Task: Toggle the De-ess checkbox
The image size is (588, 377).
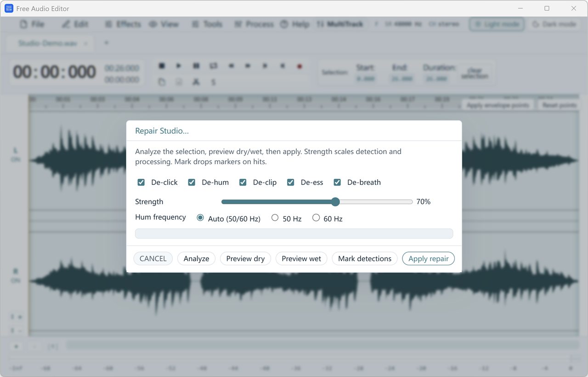Action: pyautogui.click(x=291, y=183)
